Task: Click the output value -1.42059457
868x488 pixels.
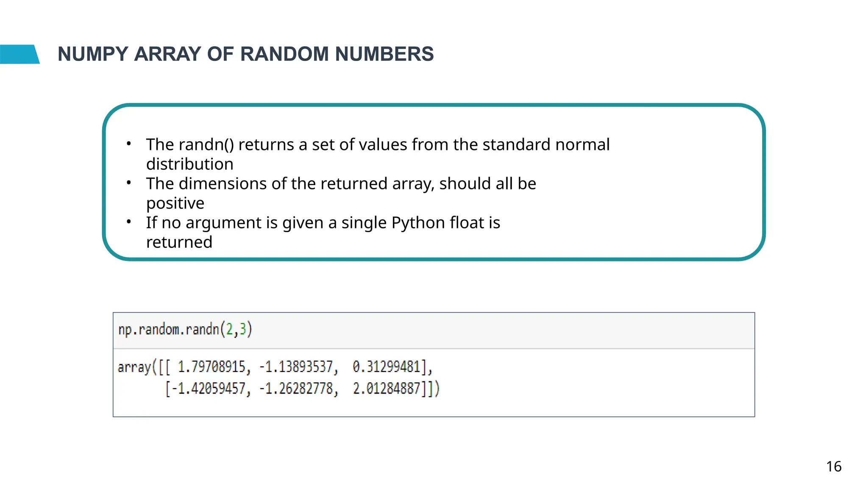Action: coord(208,388)
